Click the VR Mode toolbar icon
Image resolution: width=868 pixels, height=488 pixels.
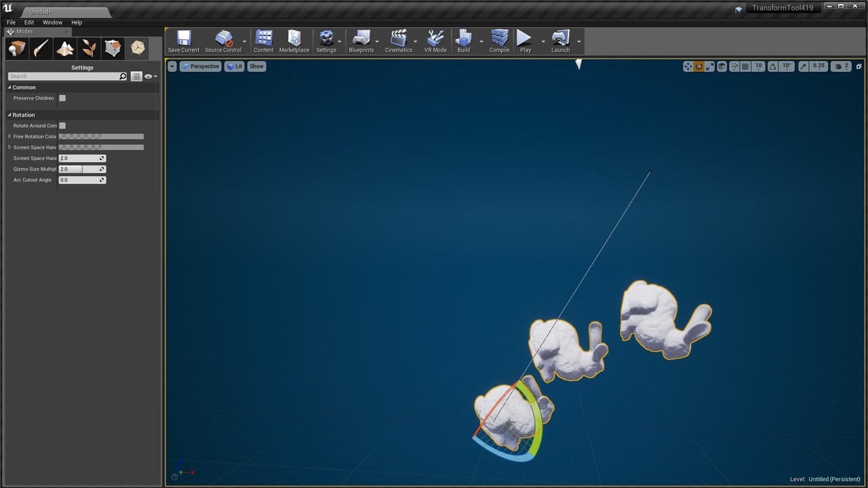coord(435,41)
